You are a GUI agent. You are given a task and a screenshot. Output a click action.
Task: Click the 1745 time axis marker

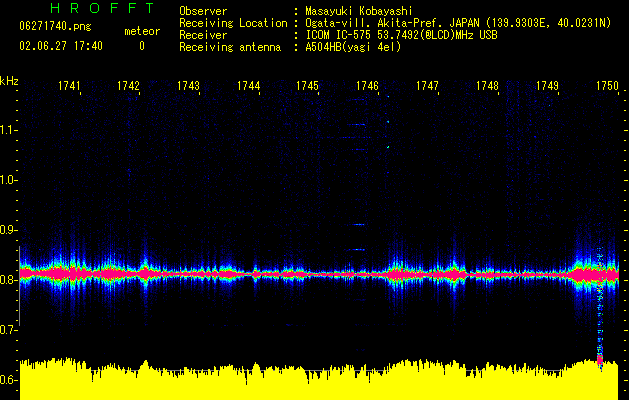(x=307, y=86)
